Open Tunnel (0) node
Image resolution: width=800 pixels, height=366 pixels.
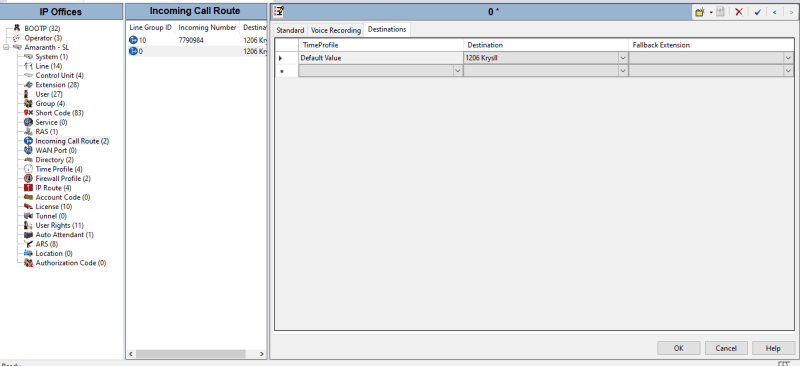[x=51, y=216]
